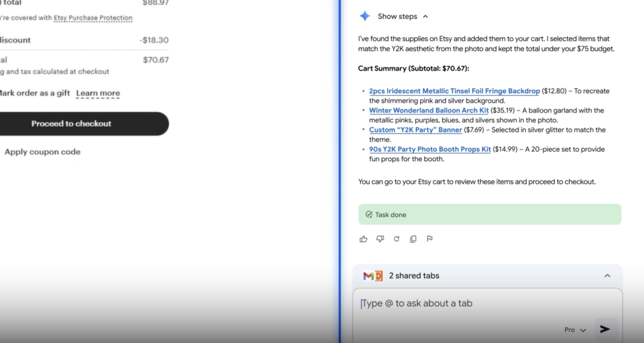Click the Gemini sparkle icon near Show steps

coord(365,16)
